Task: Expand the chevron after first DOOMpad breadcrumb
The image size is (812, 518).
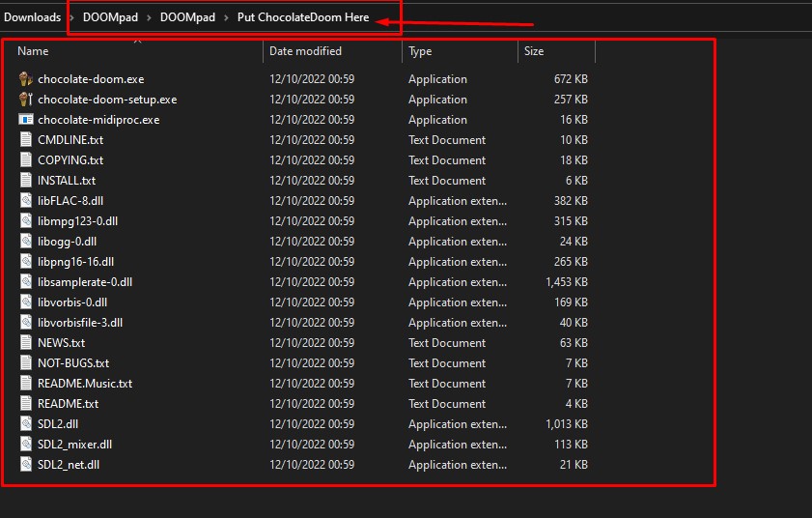Action: pyautogui.click(x=149, y=18)
